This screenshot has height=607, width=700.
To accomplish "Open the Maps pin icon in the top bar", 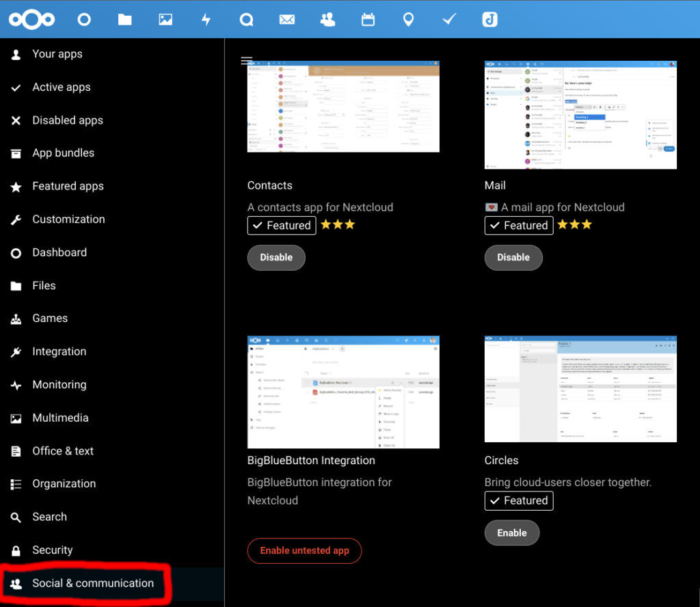I will tap(409, 19).
